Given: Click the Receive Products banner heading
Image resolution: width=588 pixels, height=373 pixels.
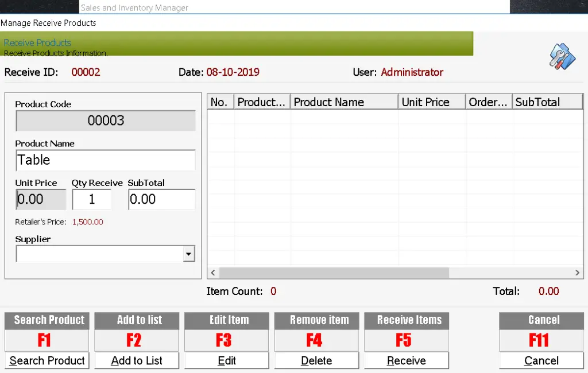Looking at the screenshot, I should pos(37,42).
